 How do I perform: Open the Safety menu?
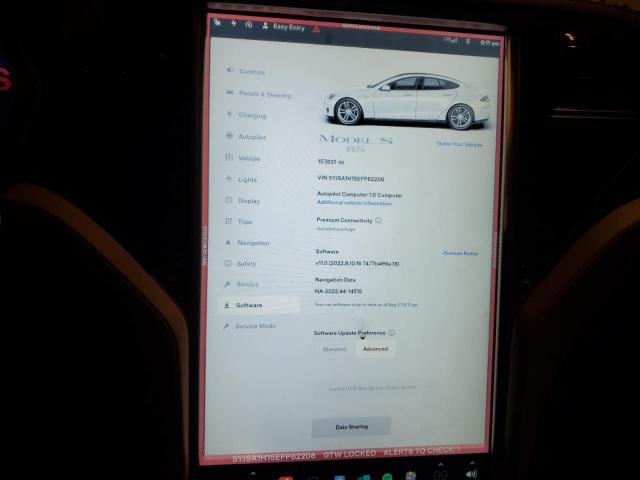(240, 264)
